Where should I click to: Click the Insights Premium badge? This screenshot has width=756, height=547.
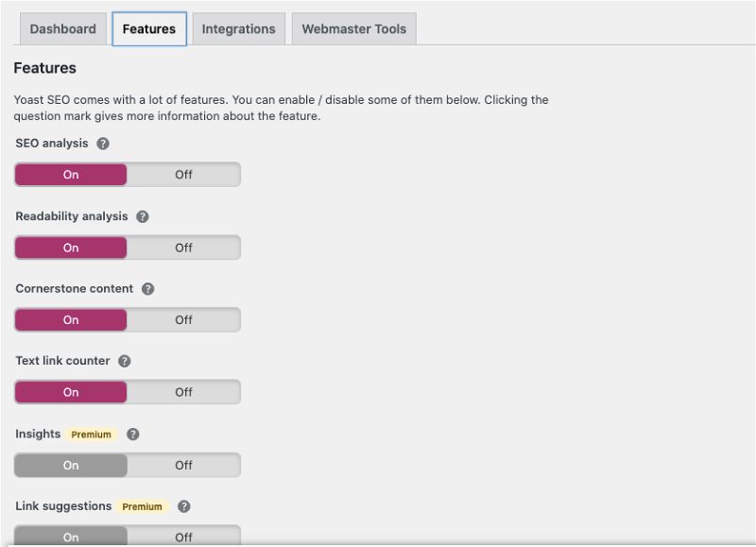coord(91,435)
